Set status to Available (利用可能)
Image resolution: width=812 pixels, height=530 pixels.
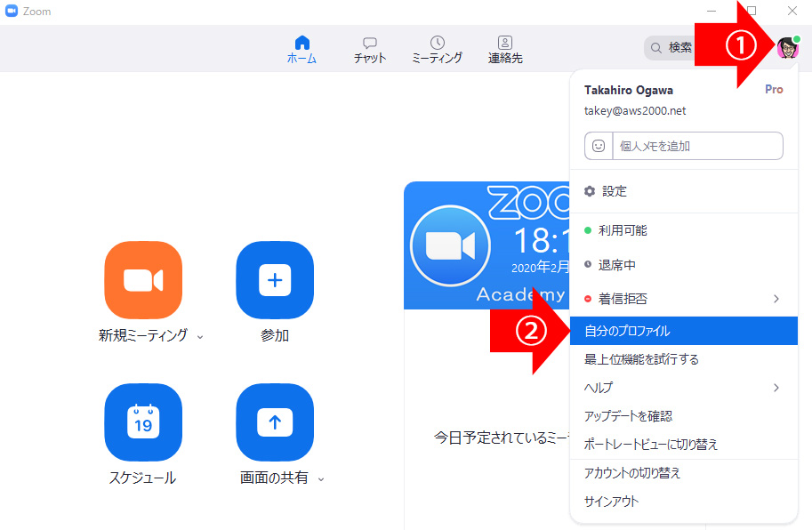click(x=623, y=230)
